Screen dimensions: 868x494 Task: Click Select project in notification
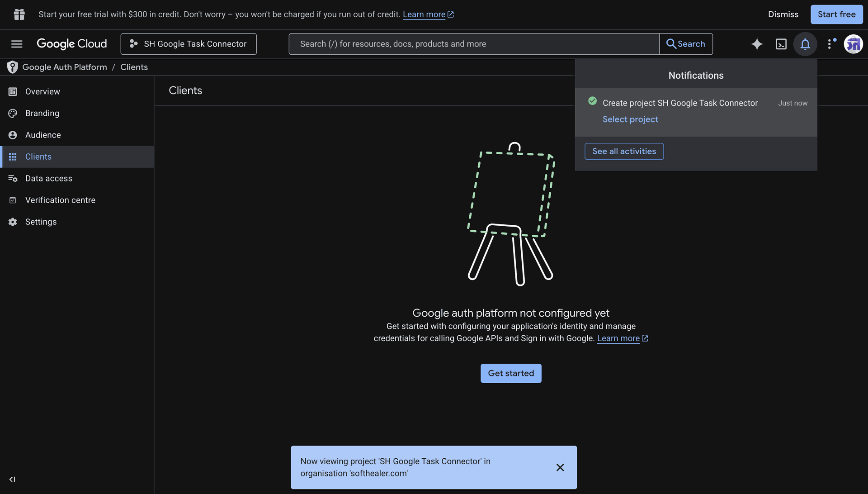(x=630, y=119)
